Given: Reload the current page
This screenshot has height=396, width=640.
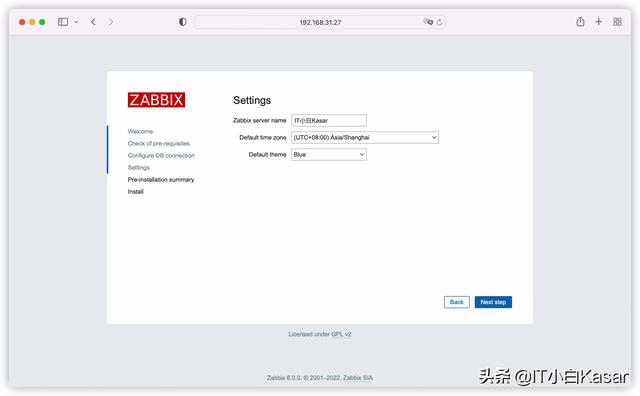Looking at the screenshot, I should [439, 22].
